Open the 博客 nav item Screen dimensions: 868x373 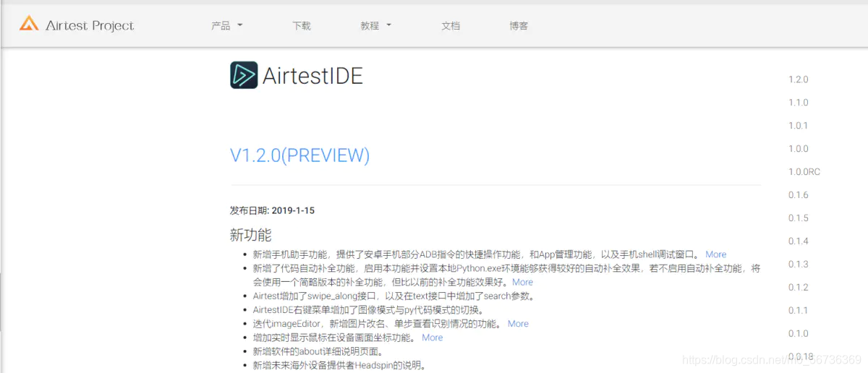519,25
